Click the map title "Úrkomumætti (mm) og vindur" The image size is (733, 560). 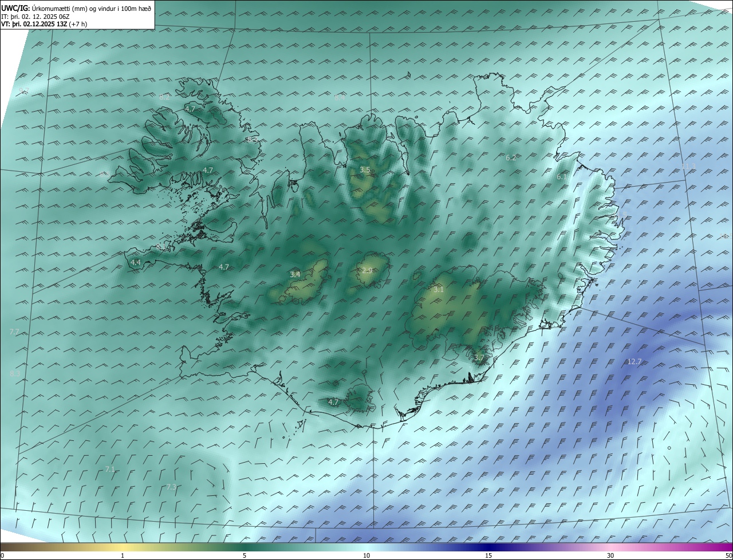[x=73, y=8]
